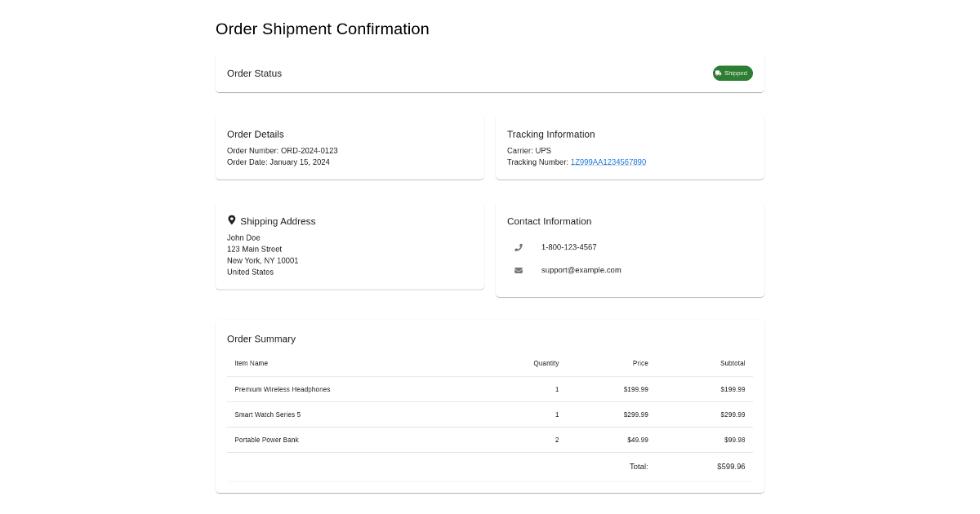Image resolution: width=980 pixels, height=514 pixels.
Task: Click the Quantity column header
Action: point(546,363)
